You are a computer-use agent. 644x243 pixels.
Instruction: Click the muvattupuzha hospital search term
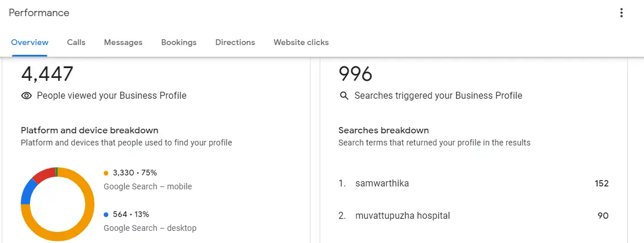click(x=403, y=216)
